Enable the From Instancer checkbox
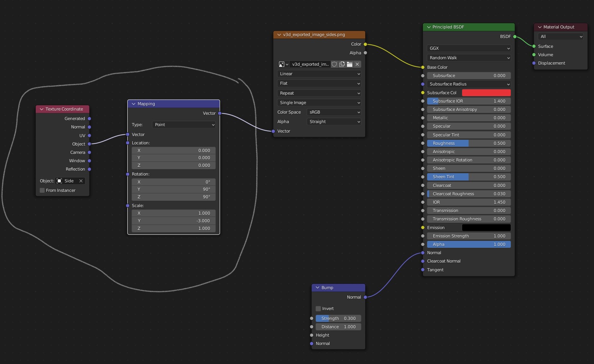 pyautogui.click(x=42, y=190)
